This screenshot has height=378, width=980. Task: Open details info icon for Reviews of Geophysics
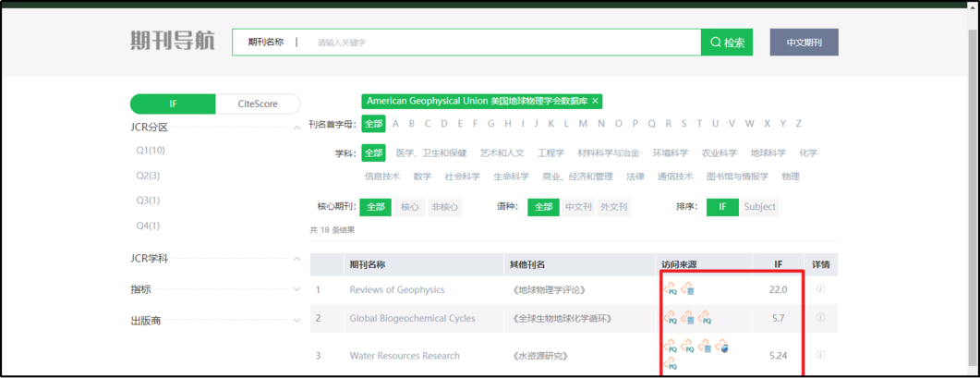(820, 289)
